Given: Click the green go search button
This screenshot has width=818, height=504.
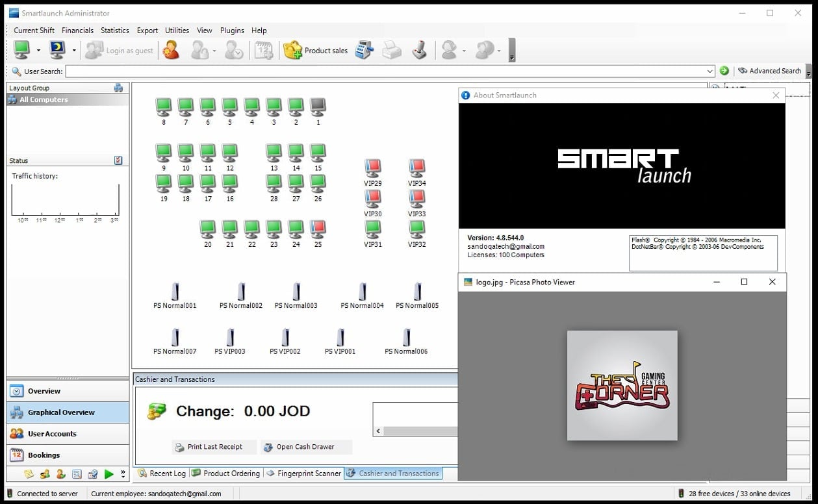Looking at the screenshot, I should [724, 71].
